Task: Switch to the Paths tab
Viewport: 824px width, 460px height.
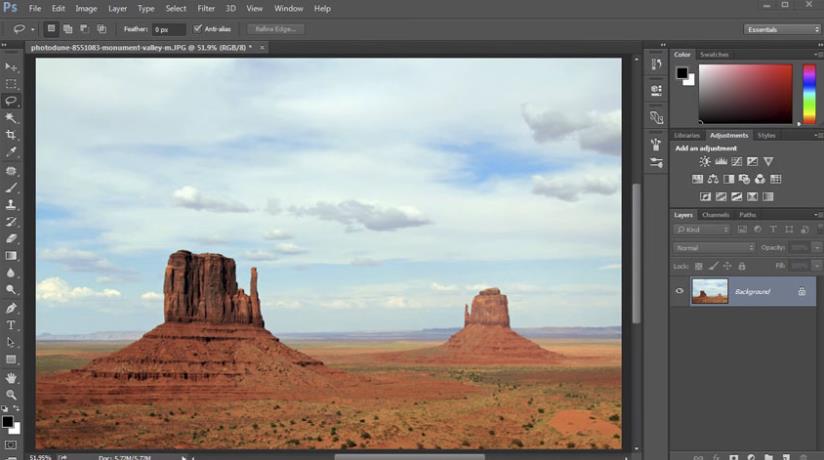Action: [x=747, y=215]
